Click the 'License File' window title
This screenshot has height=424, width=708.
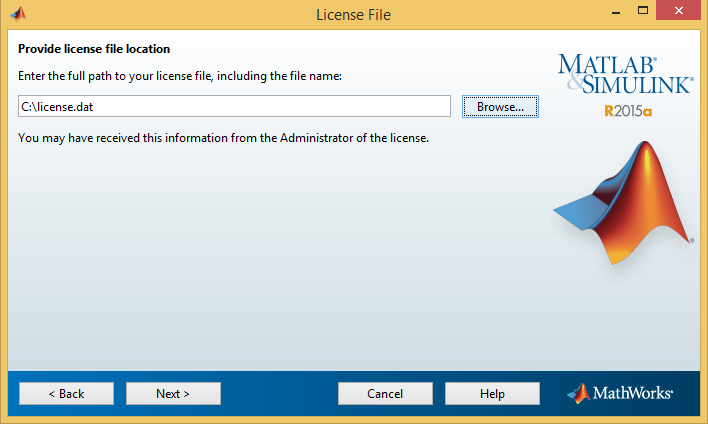pos(354,15)
